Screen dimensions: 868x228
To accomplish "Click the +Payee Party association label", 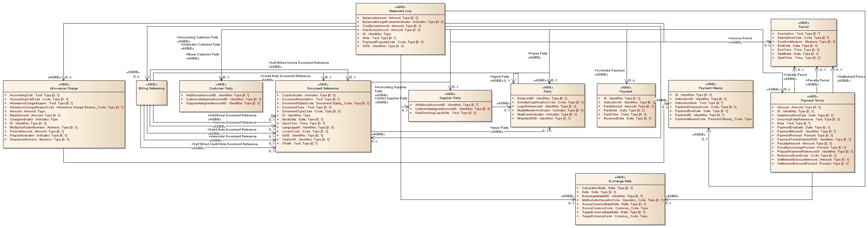I will 538,54.
